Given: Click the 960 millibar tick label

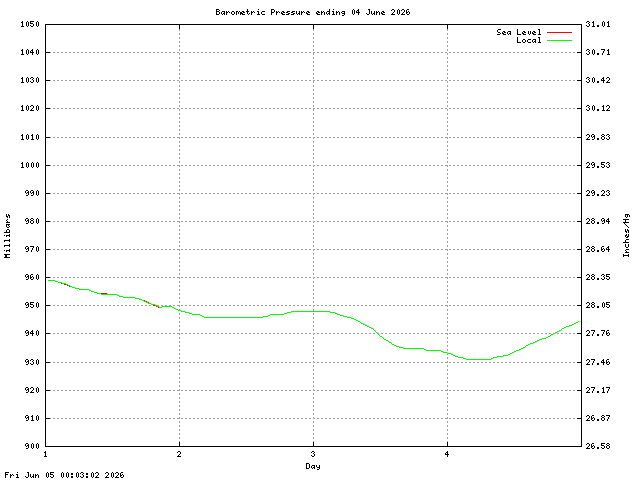Looking at the screenshot, I should point(32,278).
